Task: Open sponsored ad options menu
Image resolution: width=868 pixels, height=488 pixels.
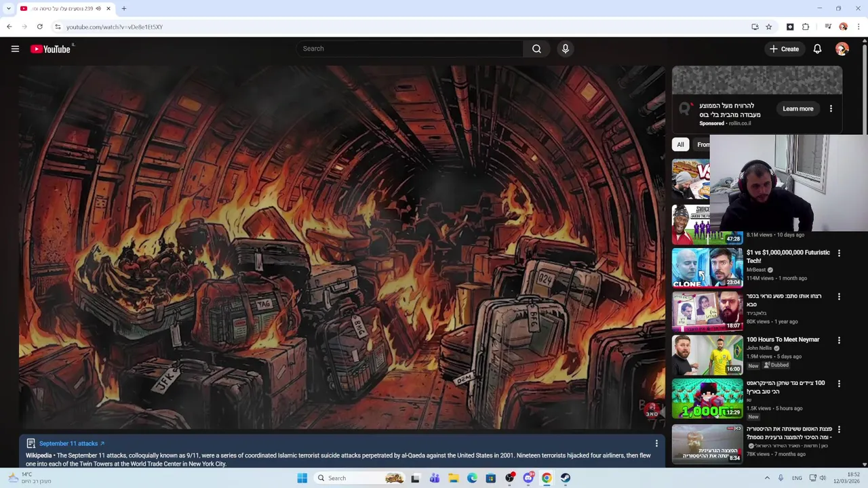Action: pyautogui.click(x=831, y=108)
